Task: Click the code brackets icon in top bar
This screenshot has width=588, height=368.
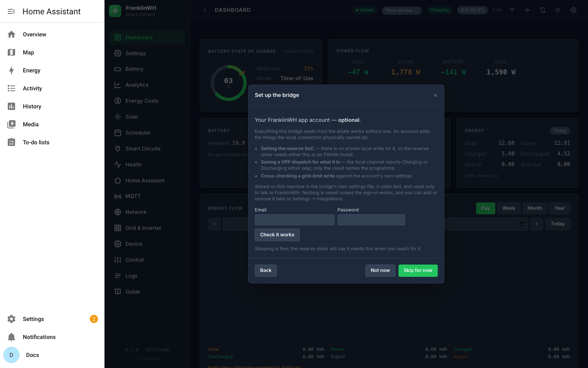Action: click(x=528, y=10)
